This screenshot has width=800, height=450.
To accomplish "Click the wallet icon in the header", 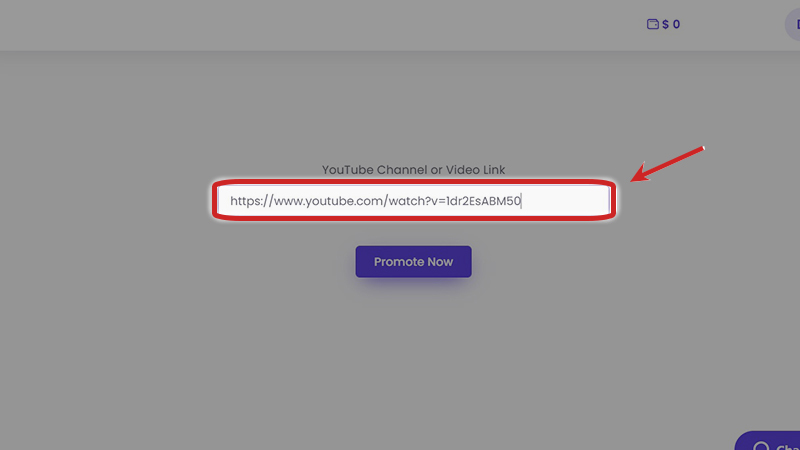I will (x=653, y=24).
